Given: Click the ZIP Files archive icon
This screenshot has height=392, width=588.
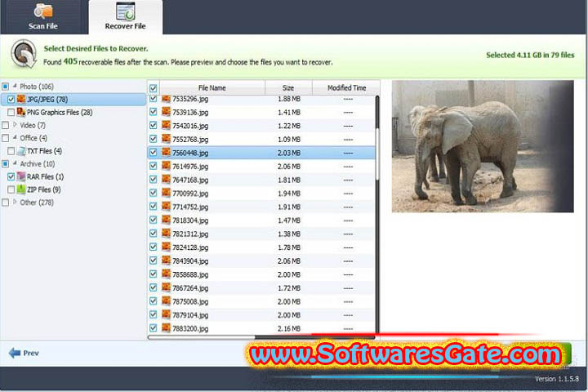Looking at the screenshot, I should click(21, 189).
